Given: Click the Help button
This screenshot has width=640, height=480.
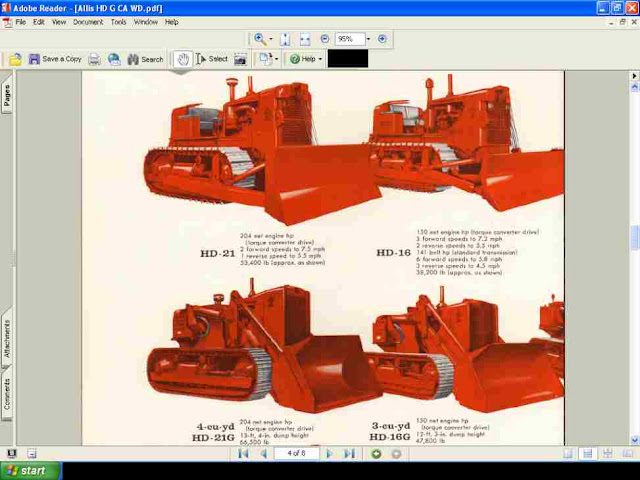Looking at the screenshot, I should (302, 59).
